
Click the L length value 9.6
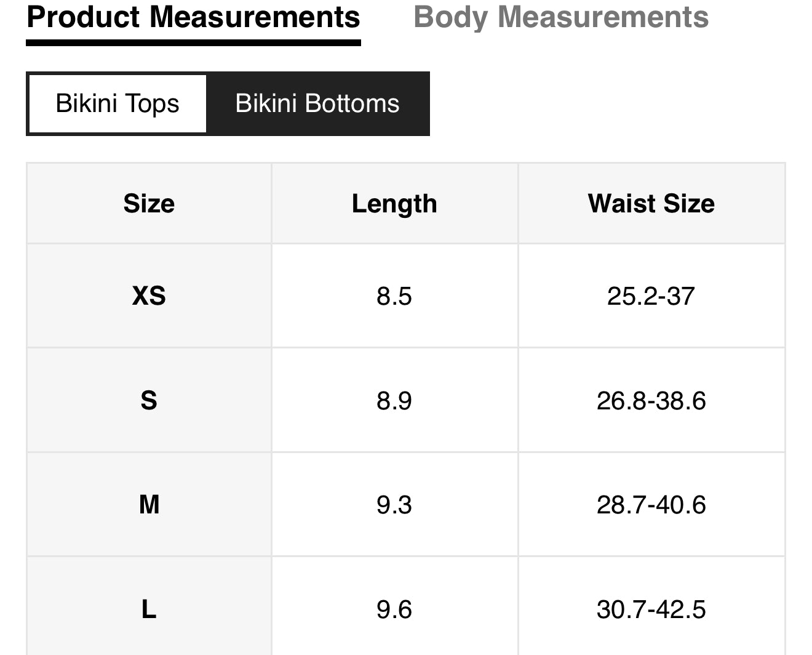[394, 609]
